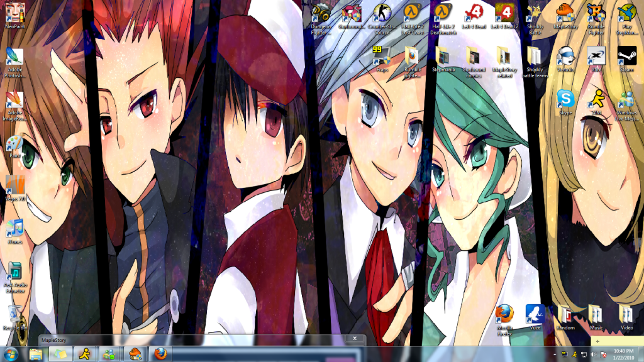Open the Gunbound comics folder
644x362 pixels.
pyautogui.click(x=474, y=62)
